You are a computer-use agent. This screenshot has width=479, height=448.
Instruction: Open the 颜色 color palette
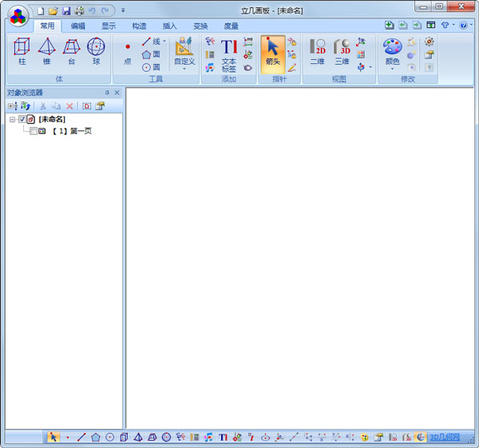pos(393,52)
